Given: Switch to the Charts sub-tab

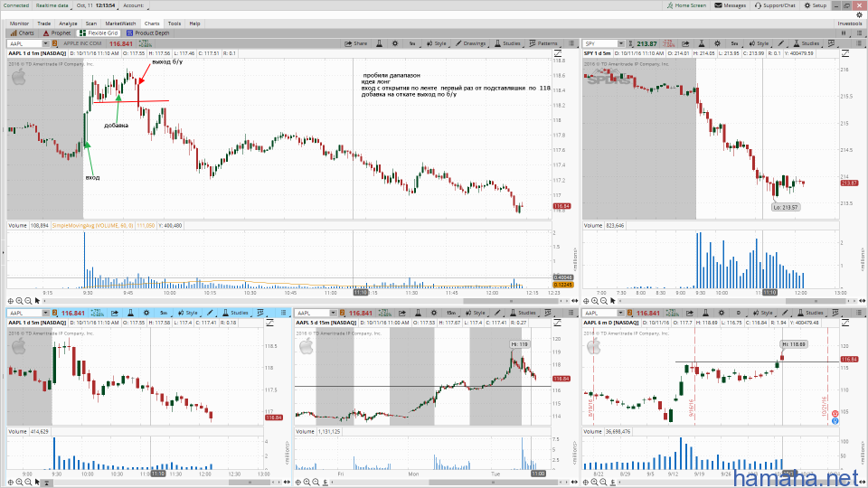Looking at the screenshot, I should click(x=22, y=33).
